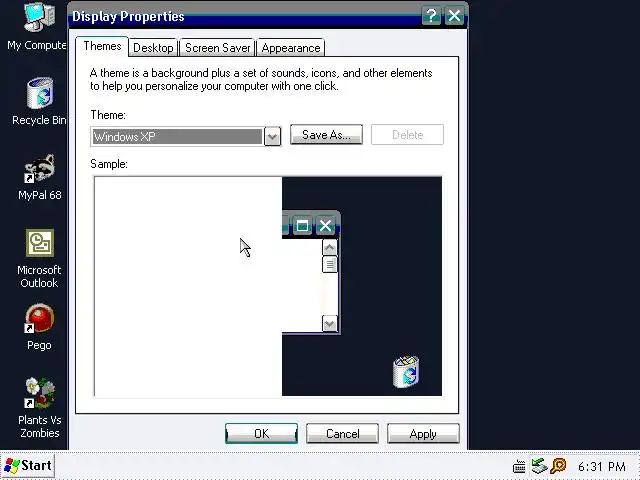Click the sample scrollbar up arrow
Image resolution: width=640 pixels, height=480 pixels.
click(329, 247)
